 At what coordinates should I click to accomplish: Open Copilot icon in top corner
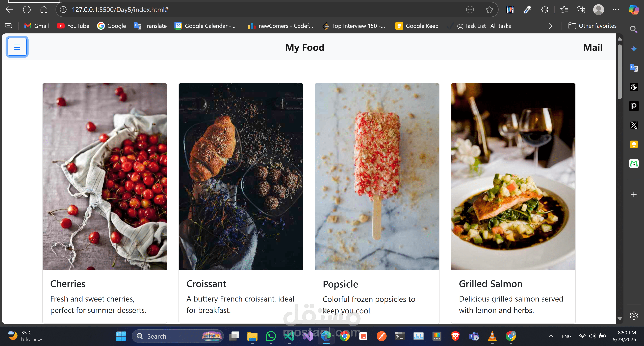tap(633, 10)
